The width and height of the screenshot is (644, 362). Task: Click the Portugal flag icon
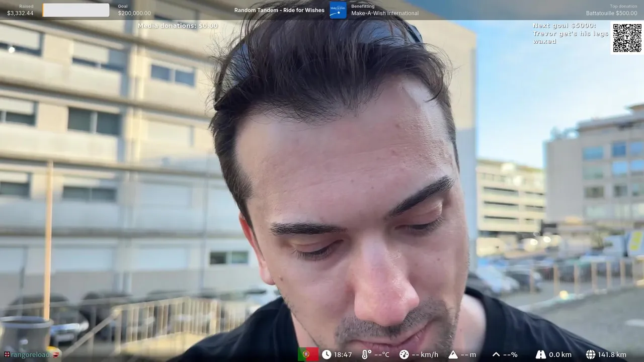tap(308, 354)
